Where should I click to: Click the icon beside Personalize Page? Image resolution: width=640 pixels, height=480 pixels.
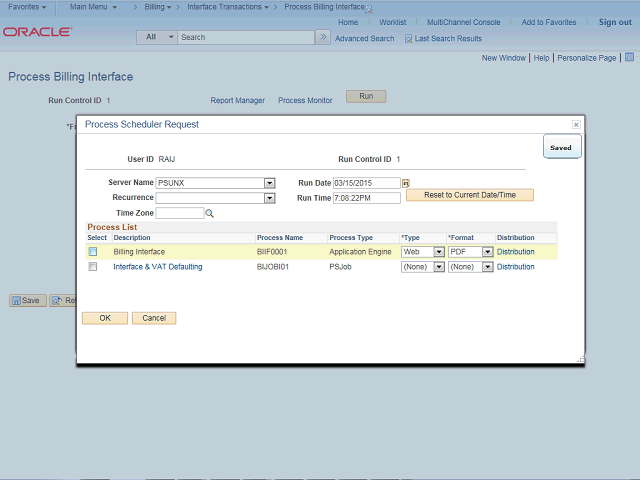click(627, 58)
